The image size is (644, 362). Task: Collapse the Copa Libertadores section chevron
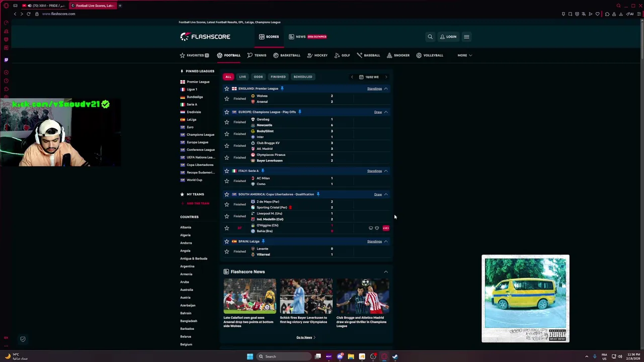coord(386,194)
